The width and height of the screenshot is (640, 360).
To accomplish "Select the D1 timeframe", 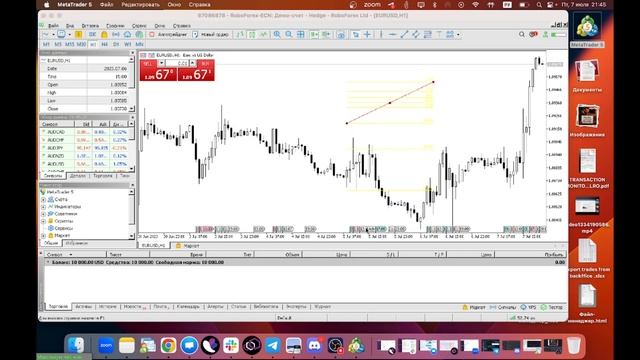I will click(116, 44).
